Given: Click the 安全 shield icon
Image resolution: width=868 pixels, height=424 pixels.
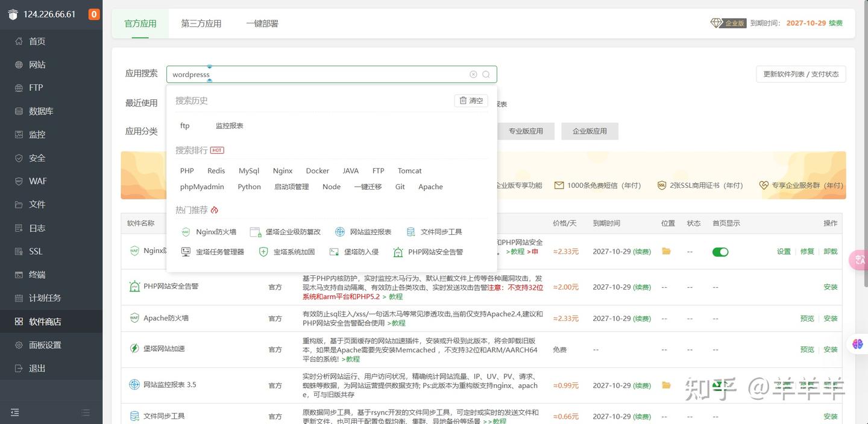Looking at the screenshot, I should [19, 158].
